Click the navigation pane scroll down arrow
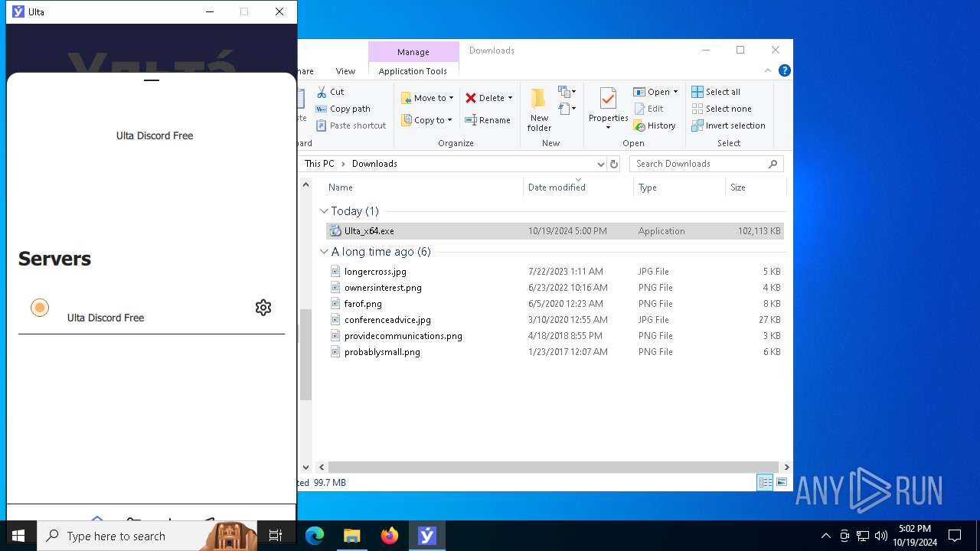The width and height of the screenshot is (980, 551). tap(305, 467)
